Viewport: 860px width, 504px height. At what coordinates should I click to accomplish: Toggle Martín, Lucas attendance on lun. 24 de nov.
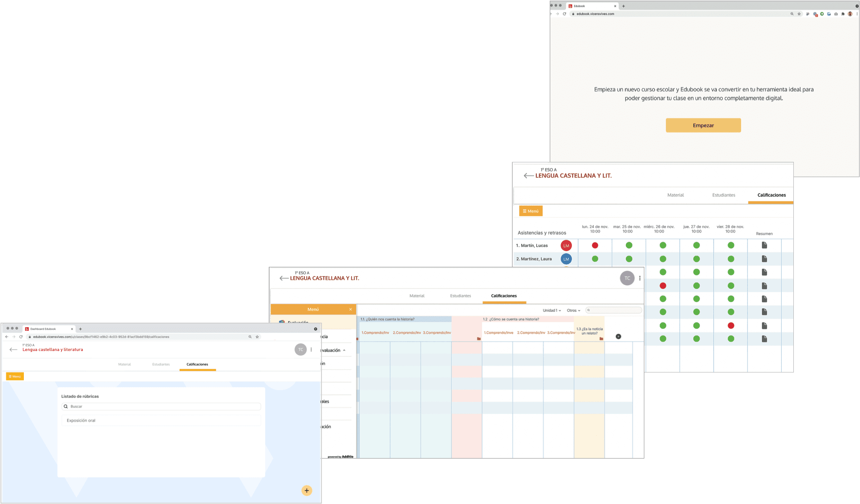[x=595, y=245]
